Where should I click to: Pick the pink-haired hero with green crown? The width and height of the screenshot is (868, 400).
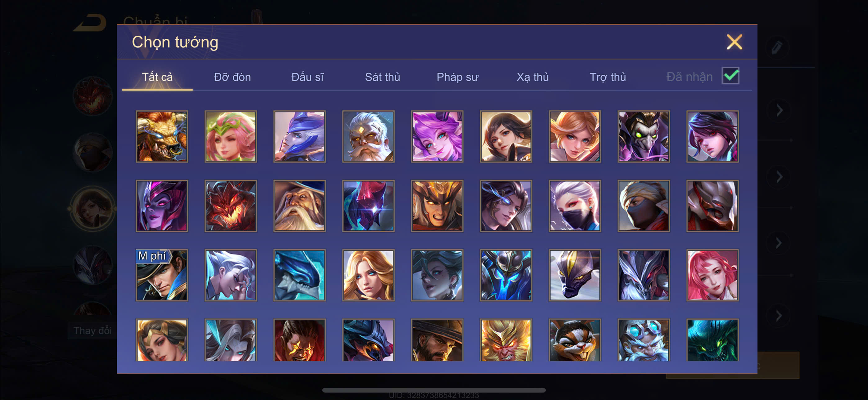[230, 136]
